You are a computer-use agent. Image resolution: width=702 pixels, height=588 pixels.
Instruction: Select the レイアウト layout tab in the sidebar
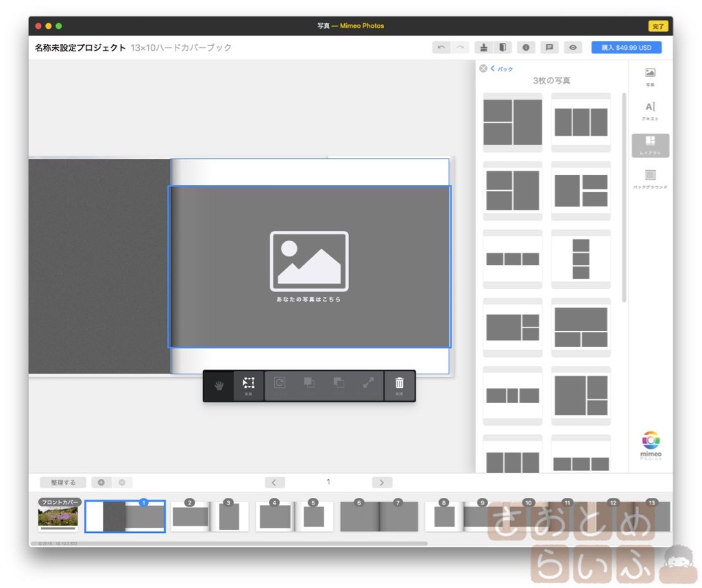[x=650, y=145]
